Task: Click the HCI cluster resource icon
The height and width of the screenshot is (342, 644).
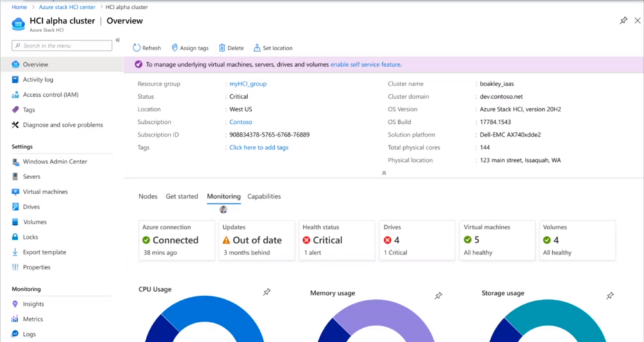Action: (18, 25)
